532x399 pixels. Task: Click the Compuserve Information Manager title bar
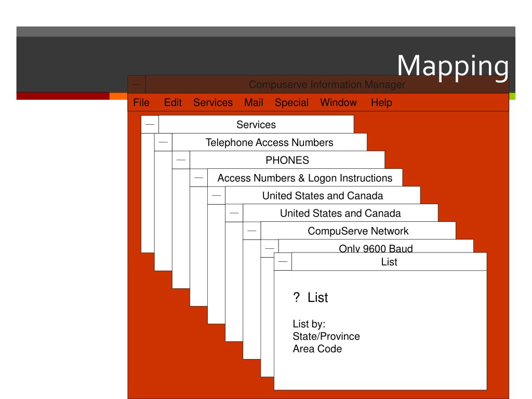coord(327,85)
